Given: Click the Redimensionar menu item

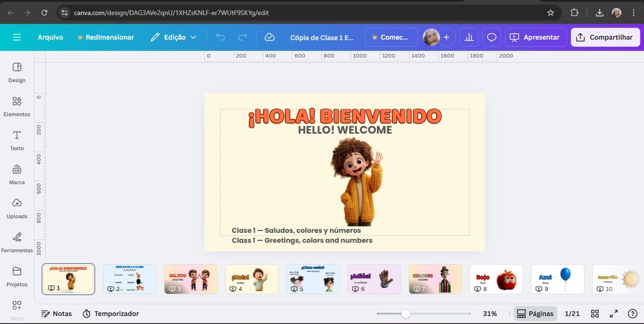Looking at the screenshot, I should point(105,37).
